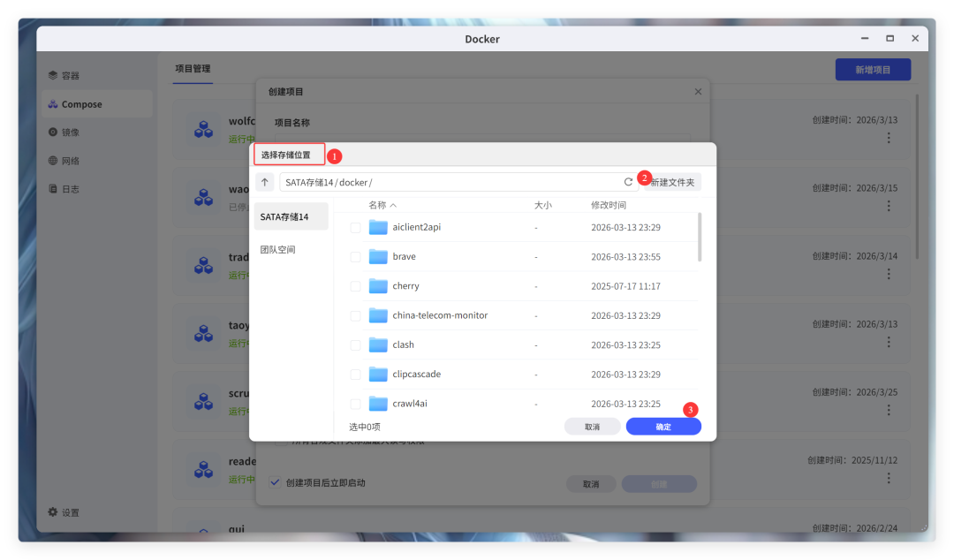Click the date 2026-03-13 23:55
The height and width of the screenshot is (560, 954).
point(625,257)
